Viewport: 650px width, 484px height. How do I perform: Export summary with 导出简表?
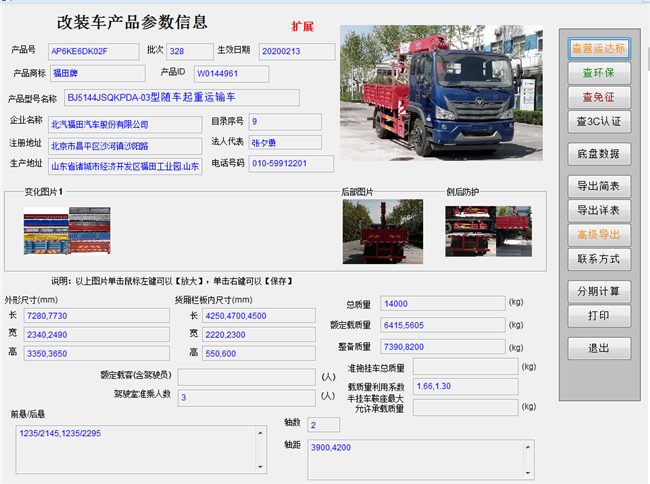click(599, 186)
